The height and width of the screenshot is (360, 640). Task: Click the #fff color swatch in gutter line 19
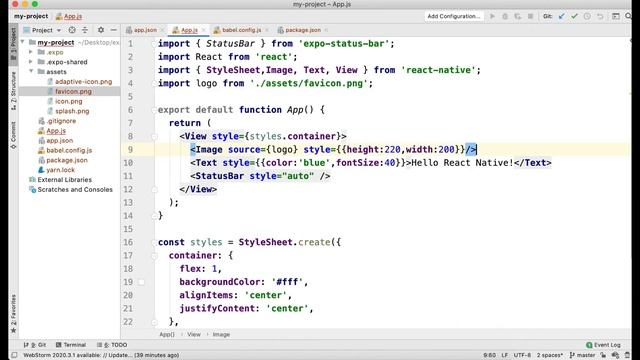coord(141,282)
